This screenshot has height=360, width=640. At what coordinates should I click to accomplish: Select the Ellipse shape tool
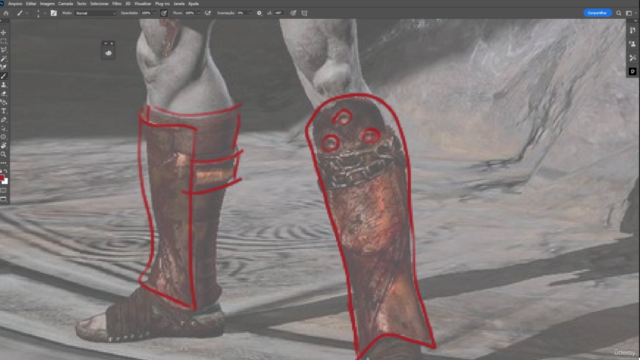click(x=4, y=137)
